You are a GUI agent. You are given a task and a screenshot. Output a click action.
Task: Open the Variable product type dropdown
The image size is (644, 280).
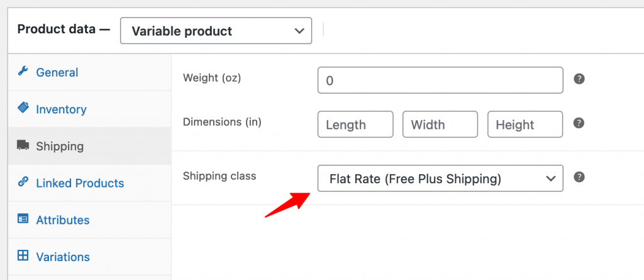pyautogui.click(x=216, y=31)
